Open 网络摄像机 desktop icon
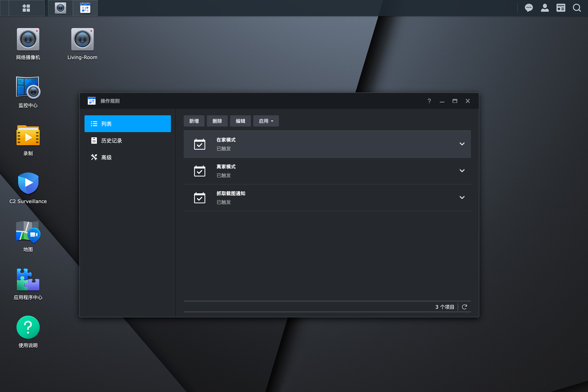 tap(28, 44)
